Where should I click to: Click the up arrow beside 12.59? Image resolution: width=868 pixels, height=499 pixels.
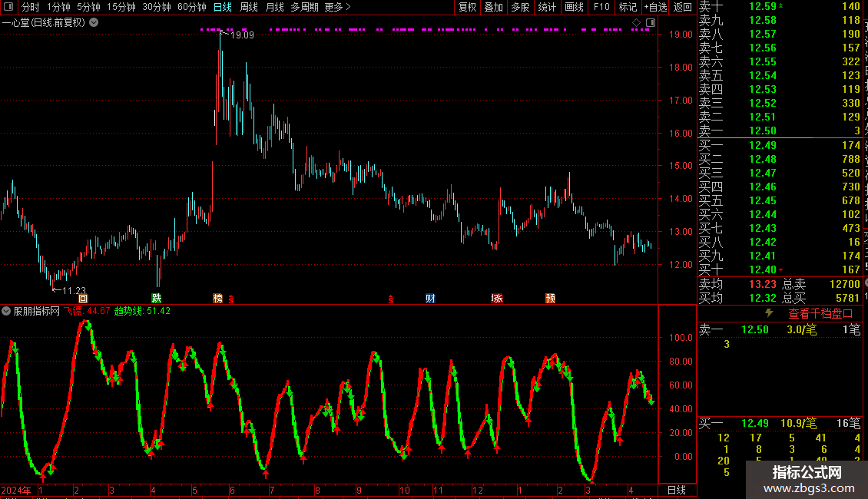click(x=780, y=5)
